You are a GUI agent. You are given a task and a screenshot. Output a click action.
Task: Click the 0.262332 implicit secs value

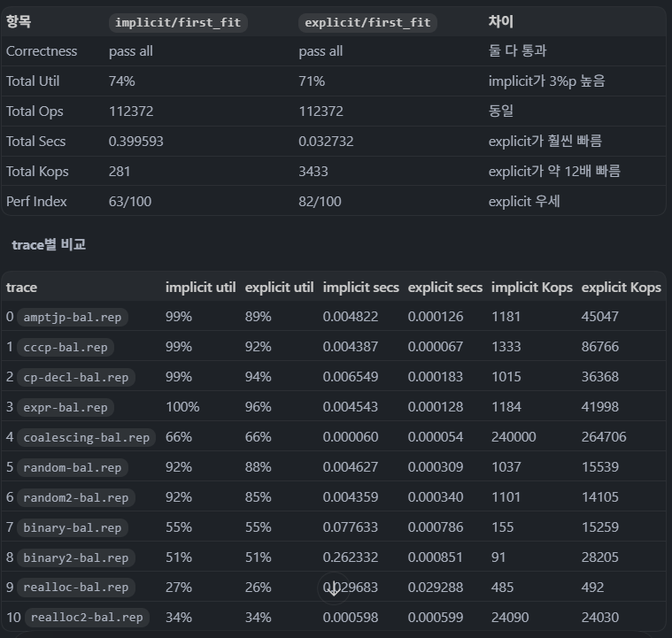351,557
